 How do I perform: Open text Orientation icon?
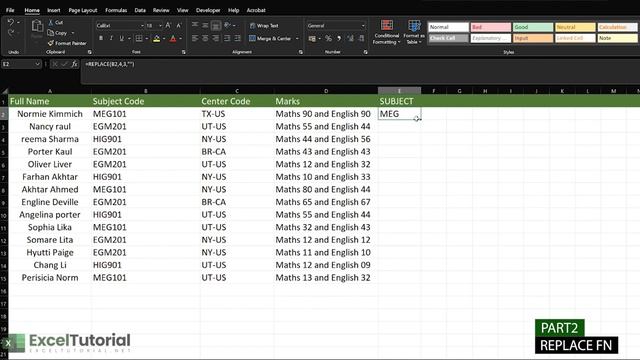point(227,25)
